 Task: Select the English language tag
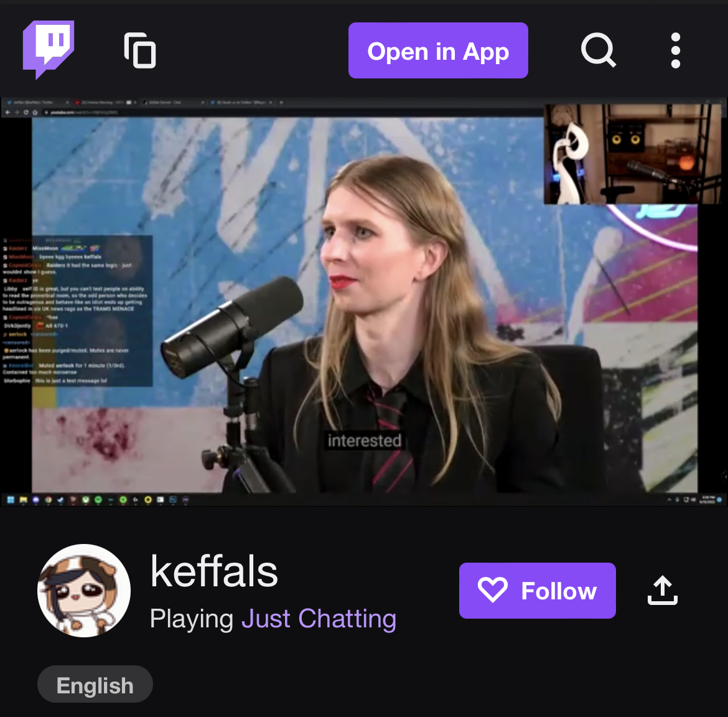click(x=95, y=685)
